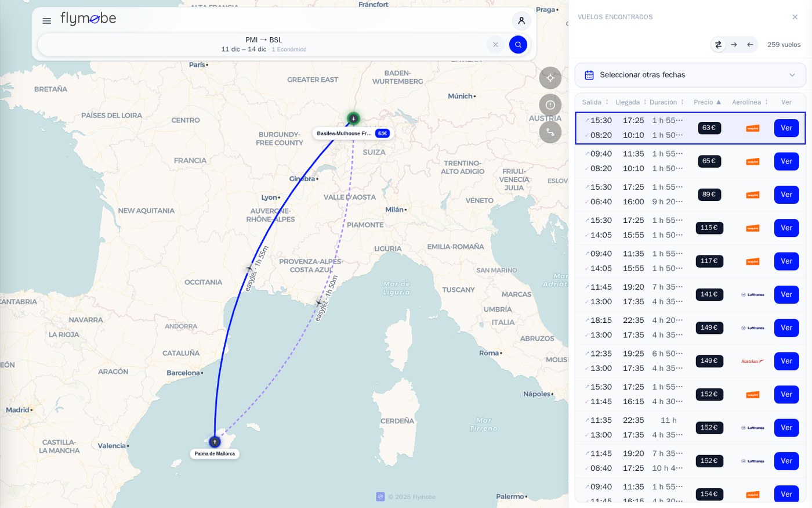This screenshot has width=812, height=508.
Task: Click the flymobe logo
Action: [88, 19]
